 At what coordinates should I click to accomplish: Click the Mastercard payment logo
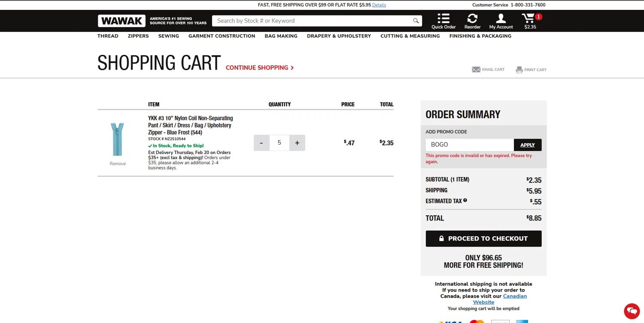click(477, 321)
